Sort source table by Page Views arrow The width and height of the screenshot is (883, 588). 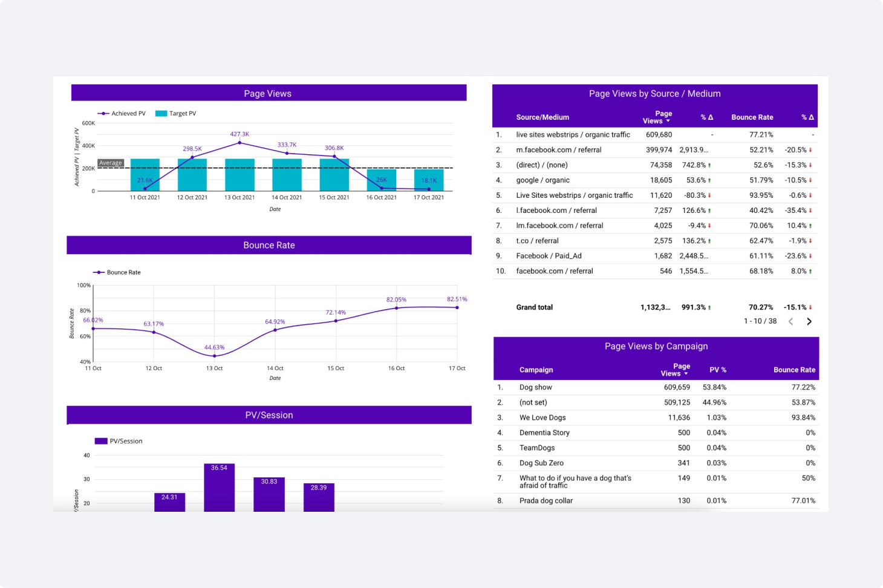[668, 121]
